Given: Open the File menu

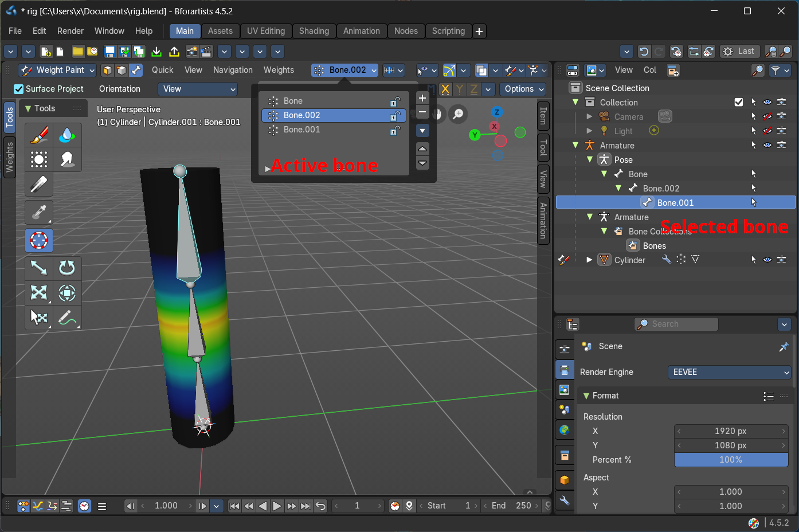Looking at the screenshot, I should (x=15, y=31).
